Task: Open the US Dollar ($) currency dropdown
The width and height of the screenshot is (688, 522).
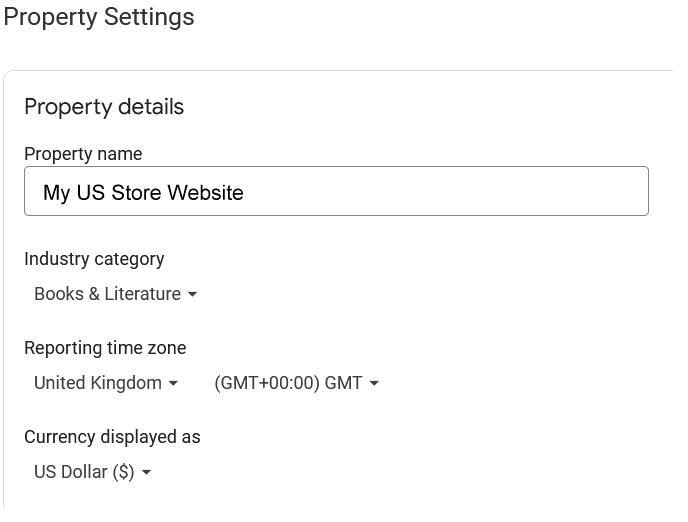Action: 93,472
